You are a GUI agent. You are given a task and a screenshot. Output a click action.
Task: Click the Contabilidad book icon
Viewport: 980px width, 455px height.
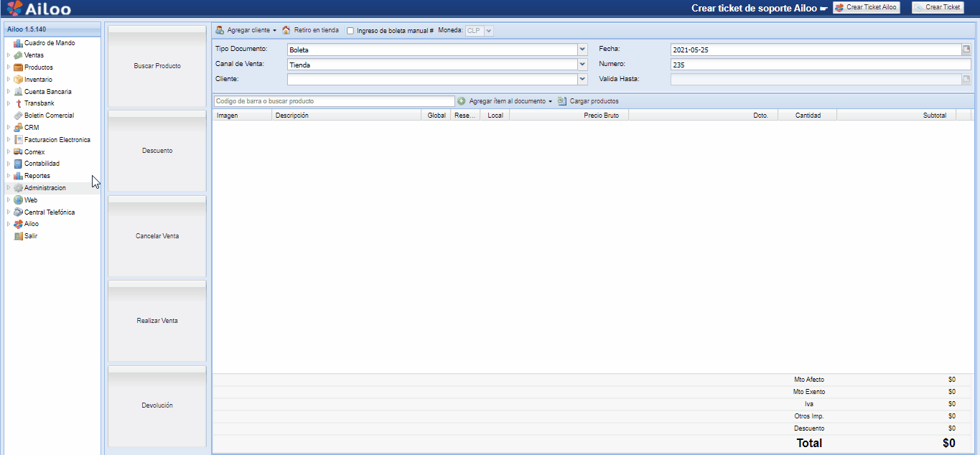[x=19, y=164]
